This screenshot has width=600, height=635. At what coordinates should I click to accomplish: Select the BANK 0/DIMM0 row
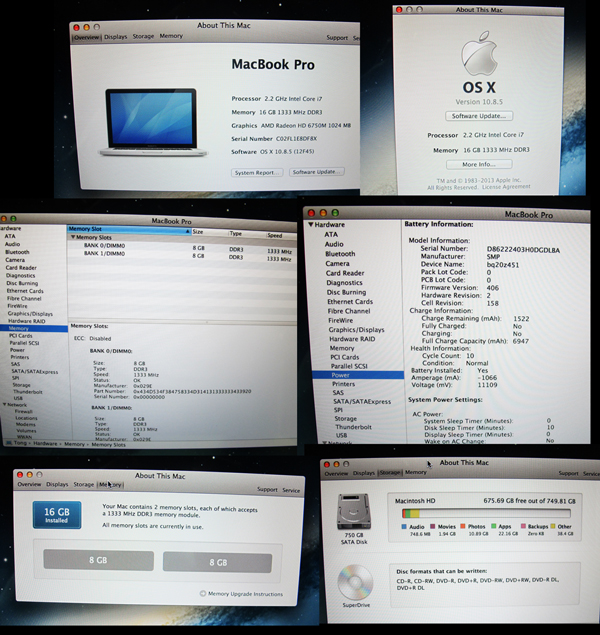182,247
